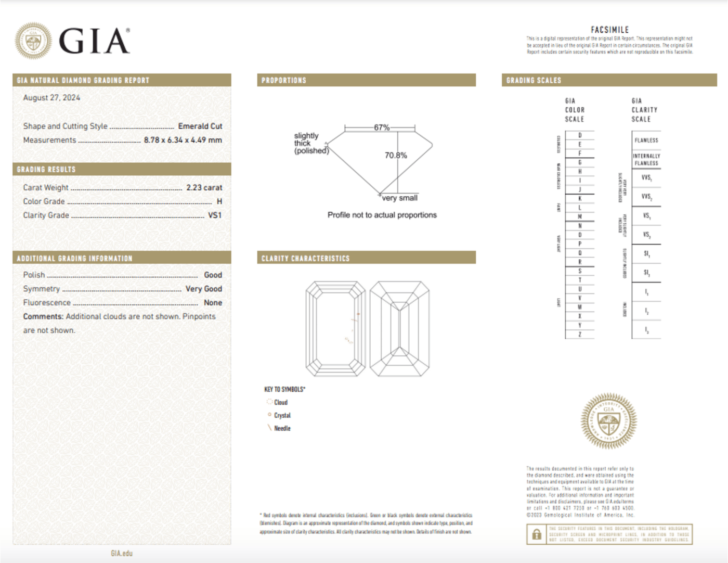The height and width of the screenshot is (563, 728).
Task: Click the H grade on the color scale
Action: tap(580, 171)
